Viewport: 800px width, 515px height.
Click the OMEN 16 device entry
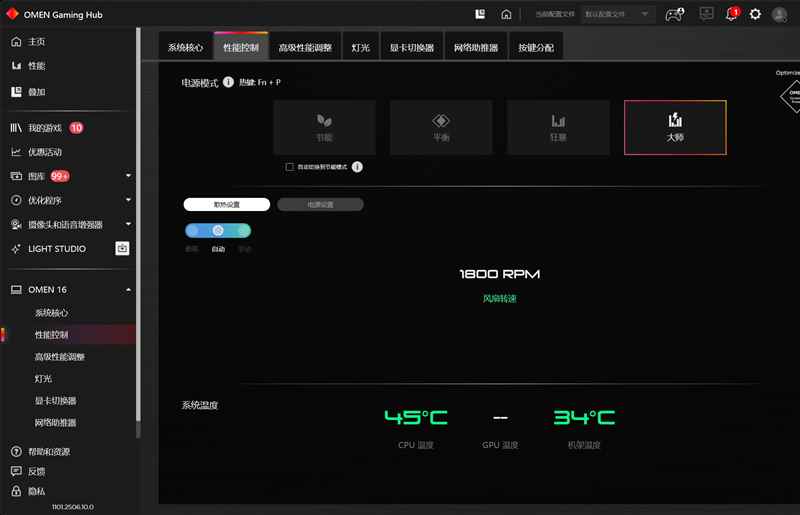coord(47,289)
